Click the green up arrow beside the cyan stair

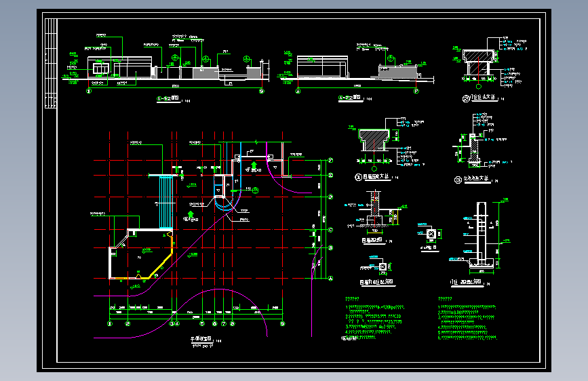[191, 214]
